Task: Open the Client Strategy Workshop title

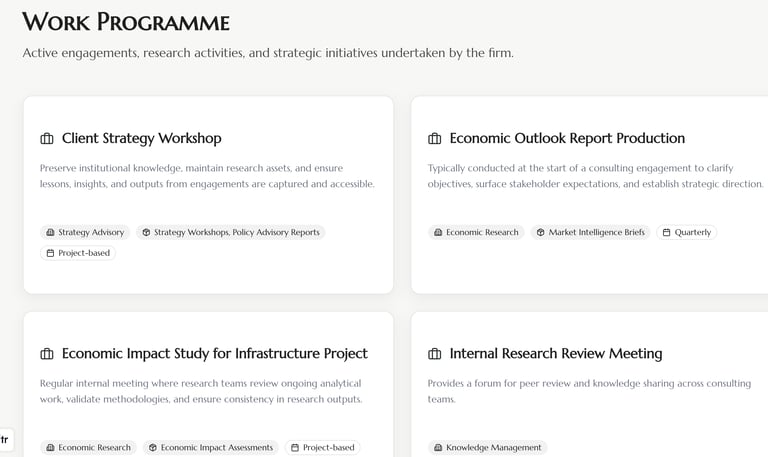Action: point(141,138)
